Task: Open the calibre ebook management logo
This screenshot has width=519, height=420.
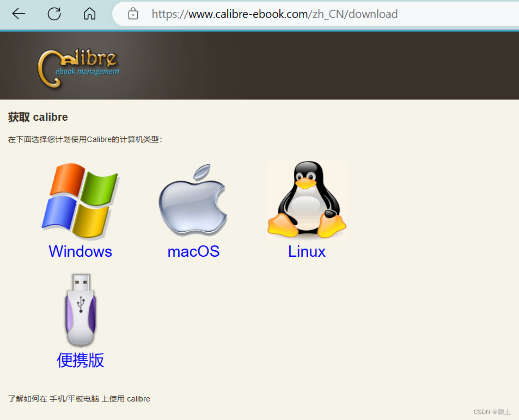Action: [78, 69]
